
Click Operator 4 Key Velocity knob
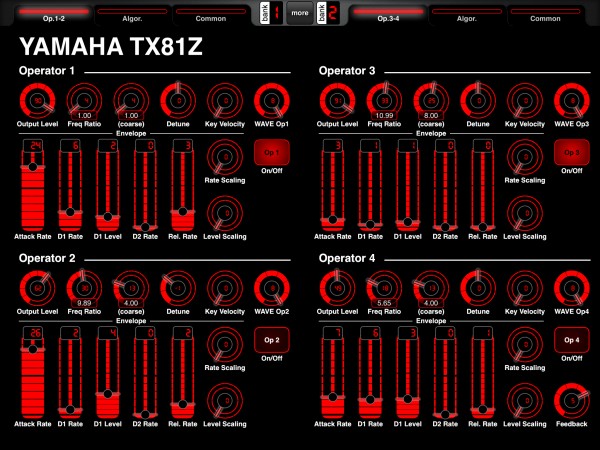[525, 289]
